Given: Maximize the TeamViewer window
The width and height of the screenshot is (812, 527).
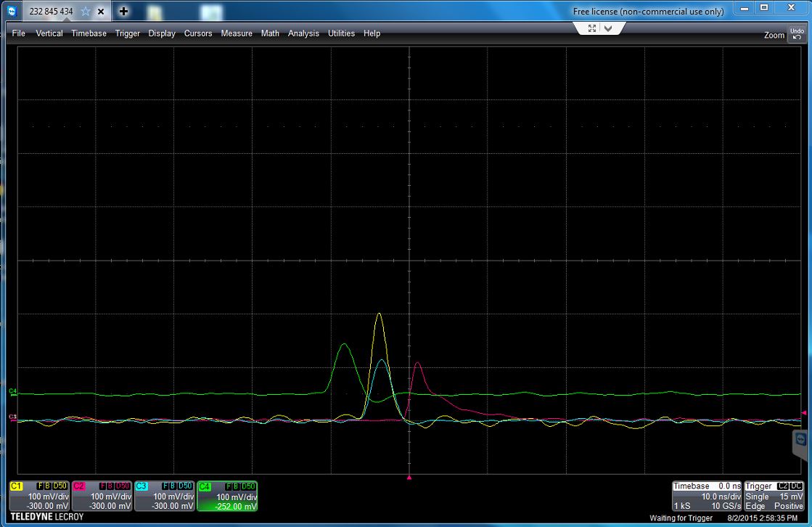Looking at the screenshot, I should click(764, 8).
